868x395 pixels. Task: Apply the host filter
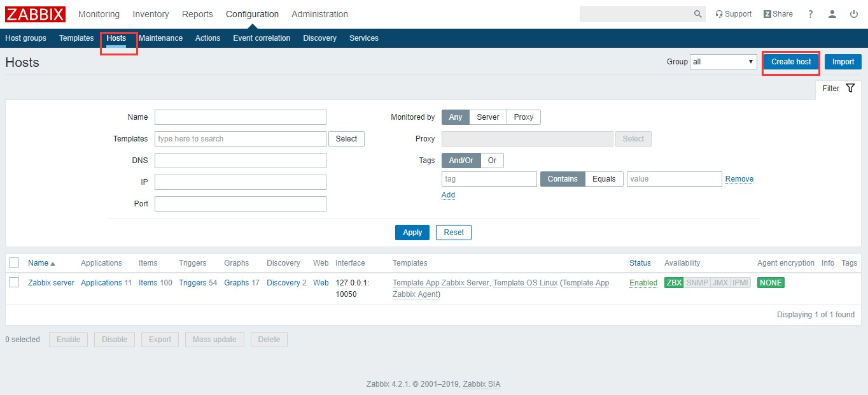(412, 233)
